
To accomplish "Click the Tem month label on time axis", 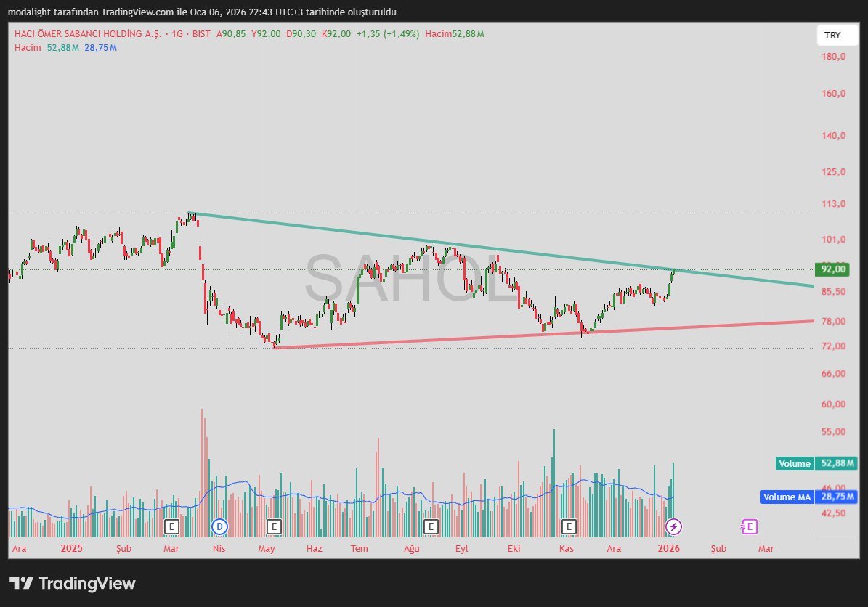I will pyautogui.click(x=360, y=548).
